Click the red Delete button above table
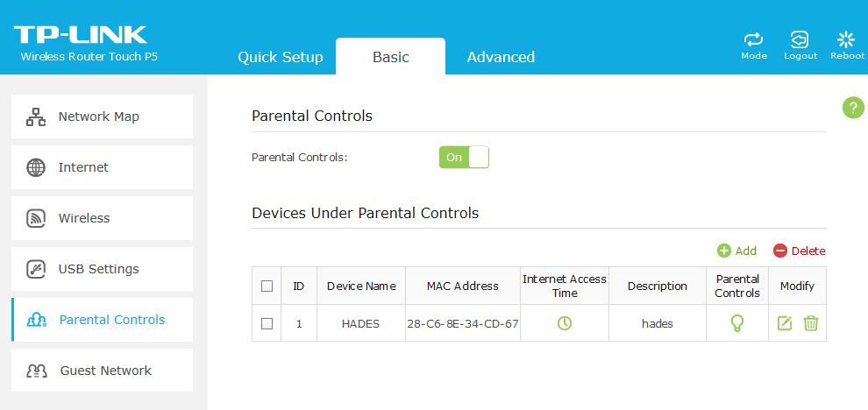This screenshot has height=410, width=868. [799, 251]
